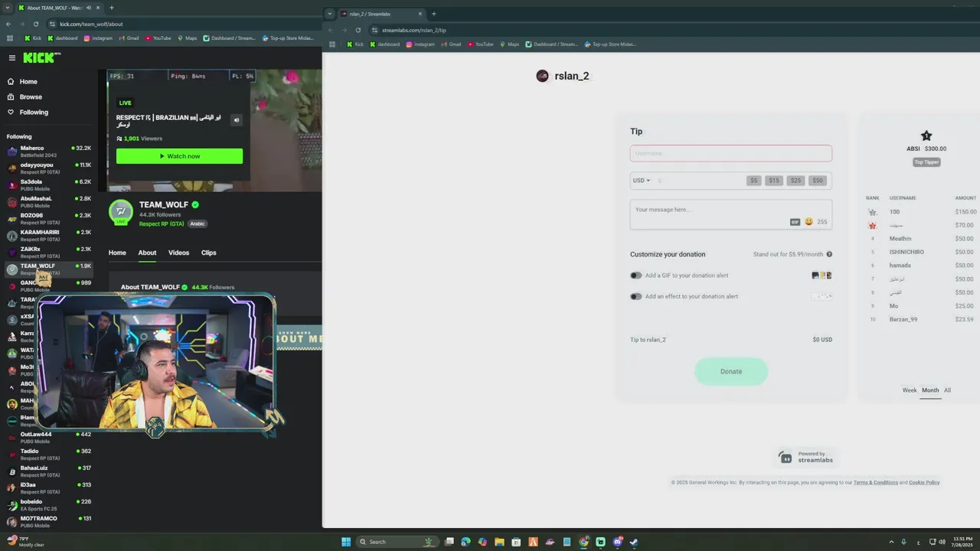Click the Respect RP (GTA) category link

coord(162,224)
